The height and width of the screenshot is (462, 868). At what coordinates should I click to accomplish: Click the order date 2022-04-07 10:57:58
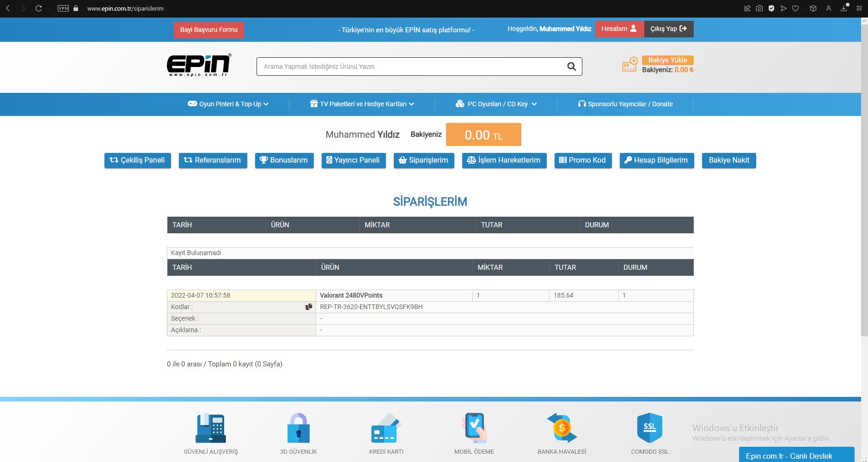[x=201, y=296]
